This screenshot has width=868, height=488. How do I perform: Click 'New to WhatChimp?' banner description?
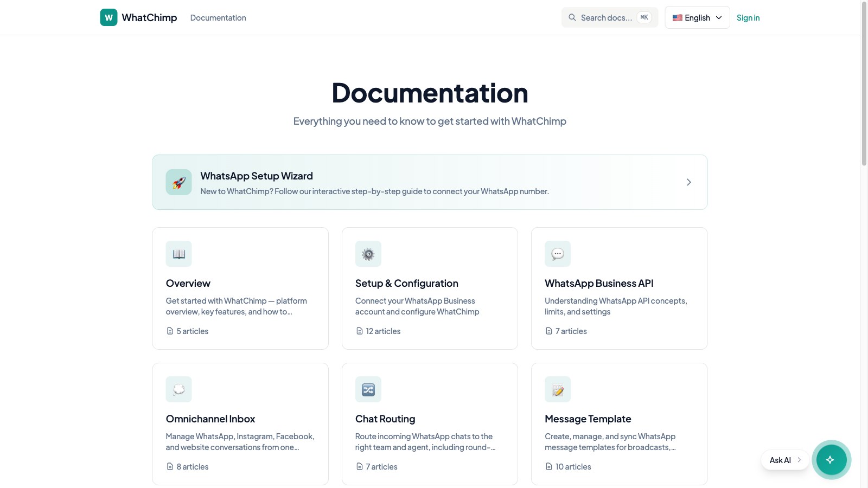tap(375, 191)
